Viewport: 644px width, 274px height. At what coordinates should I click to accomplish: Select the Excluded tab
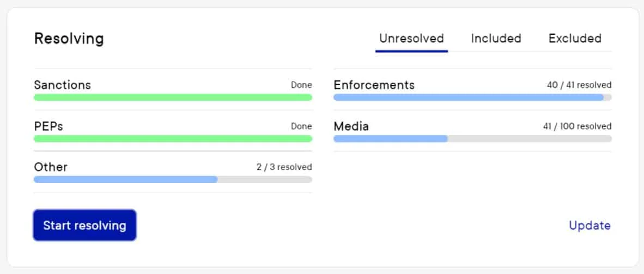[575, 39]
